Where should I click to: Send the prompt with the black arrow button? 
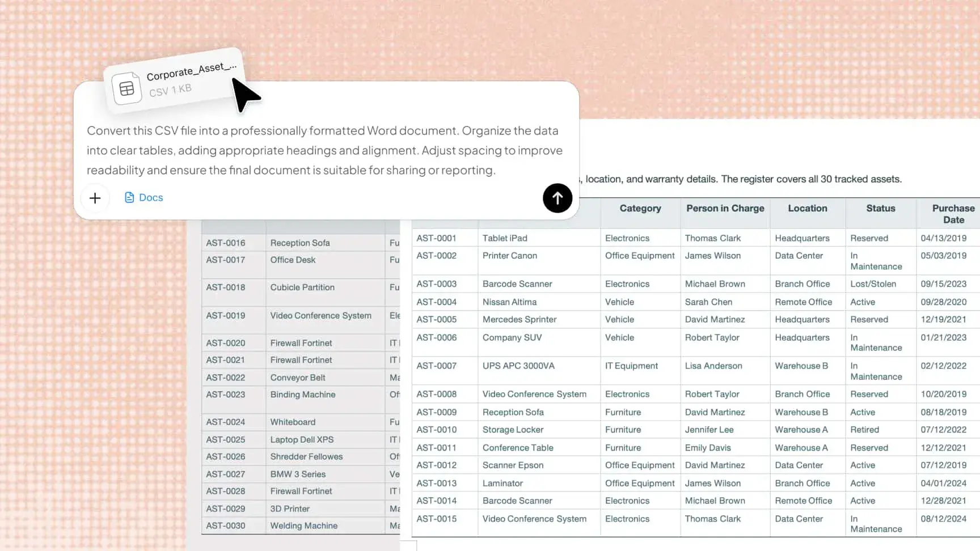[x=557, y=198]
